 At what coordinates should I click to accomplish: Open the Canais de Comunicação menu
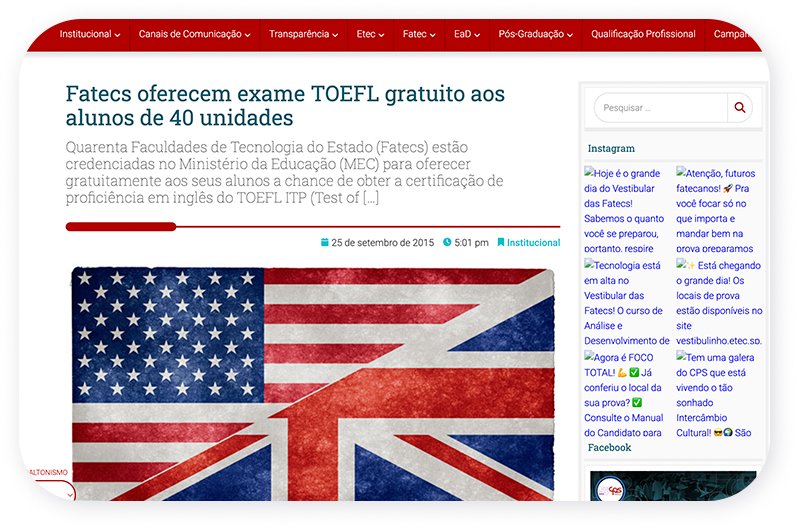coord(190,34)
